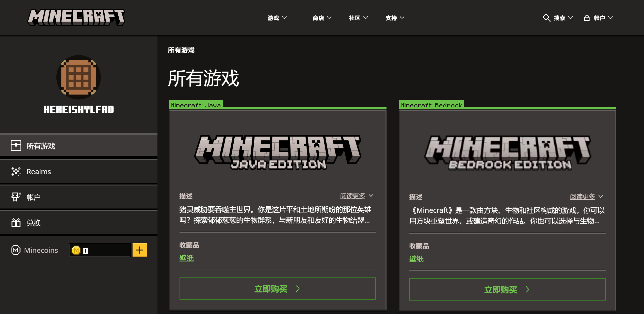Screen dimensions: 644x314
Task: Click the Bedrock card 描述 heading
Action: 416,197
